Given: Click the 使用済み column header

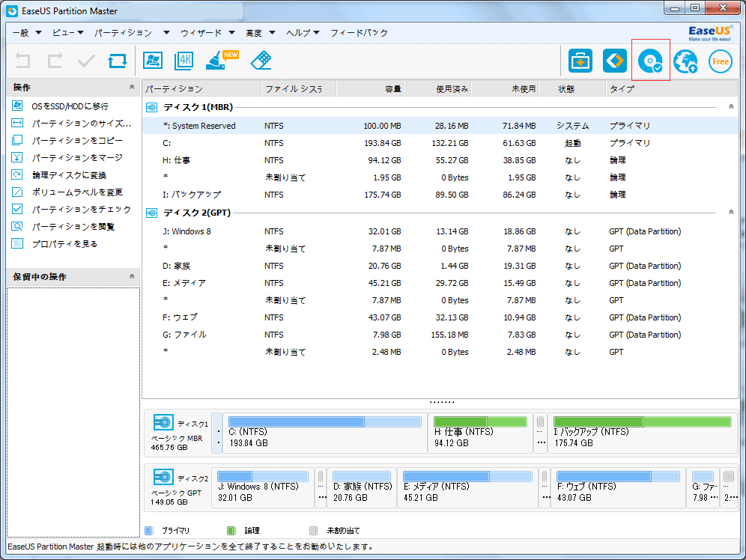Looking at the screenshot, I should pos(437,89).
